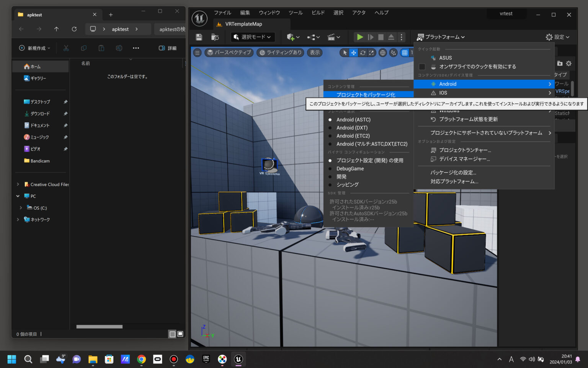Select the Move tool in the viewport
The height and width of the screenshot is (368, 588).
tap(353, 53)
